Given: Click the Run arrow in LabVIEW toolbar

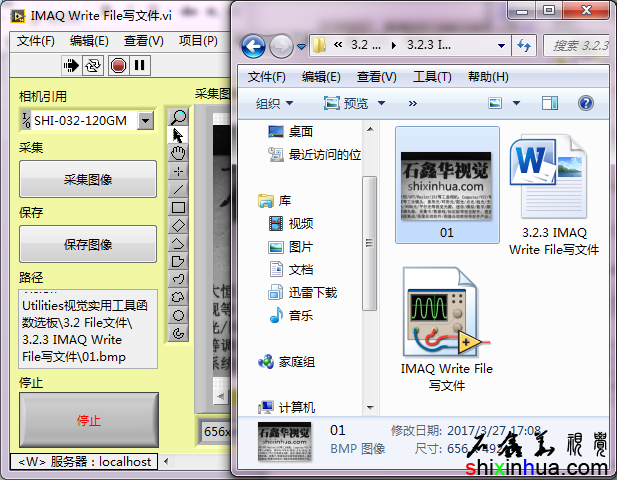Looking at the screenshot, I should pos(72,65).
